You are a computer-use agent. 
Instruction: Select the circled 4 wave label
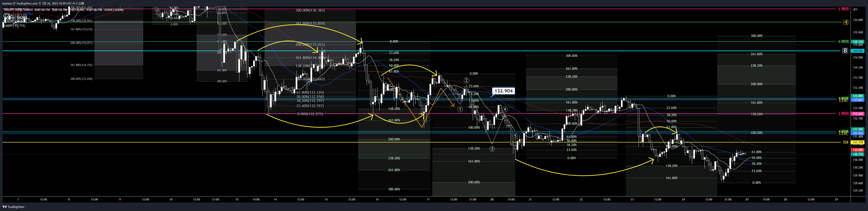point(505,109)
